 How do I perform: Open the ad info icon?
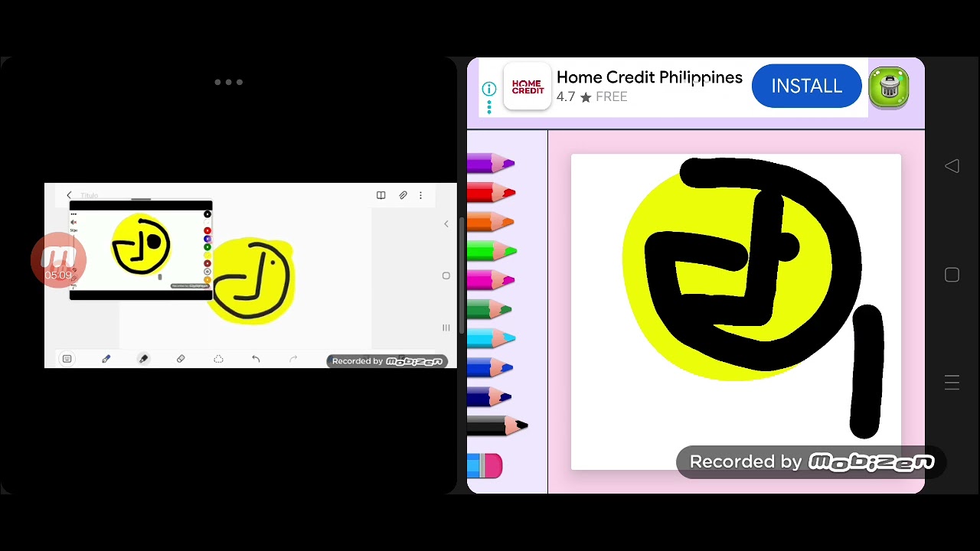tap(488, 89)
